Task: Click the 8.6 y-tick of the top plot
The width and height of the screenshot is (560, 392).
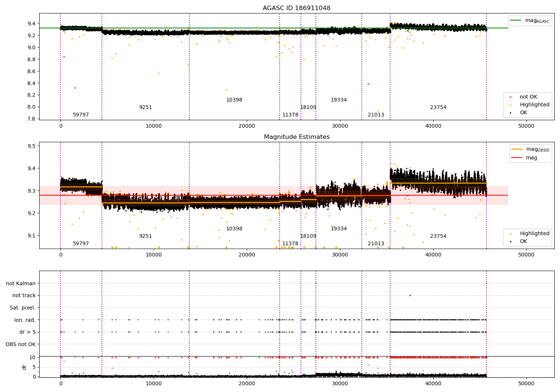Action: tap(31, 71)
